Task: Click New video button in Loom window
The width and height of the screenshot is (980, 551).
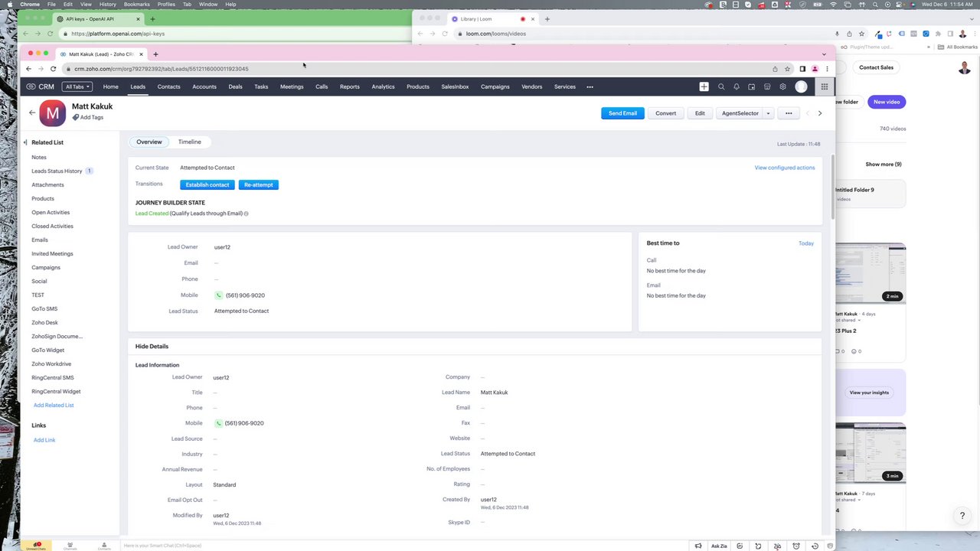Action: 887,102
